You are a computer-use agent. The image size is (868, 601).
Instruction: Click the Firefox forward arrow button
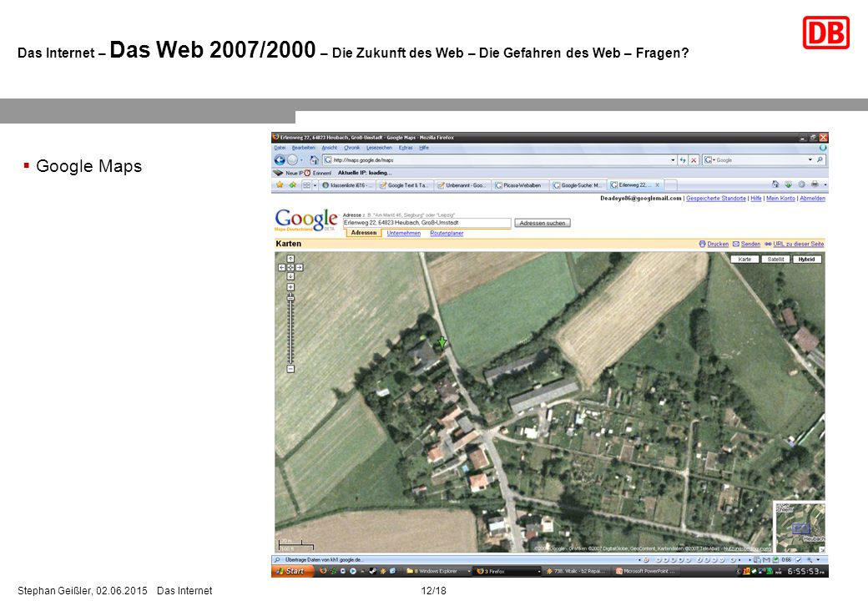[292, 160]
